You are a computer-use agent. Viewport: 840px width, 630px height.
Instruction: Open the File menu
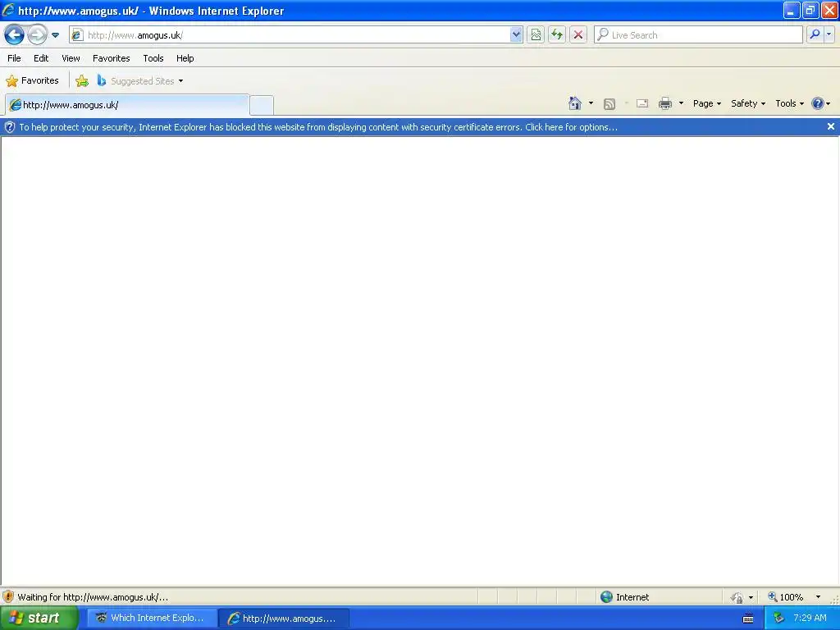(x=15, y=58)
